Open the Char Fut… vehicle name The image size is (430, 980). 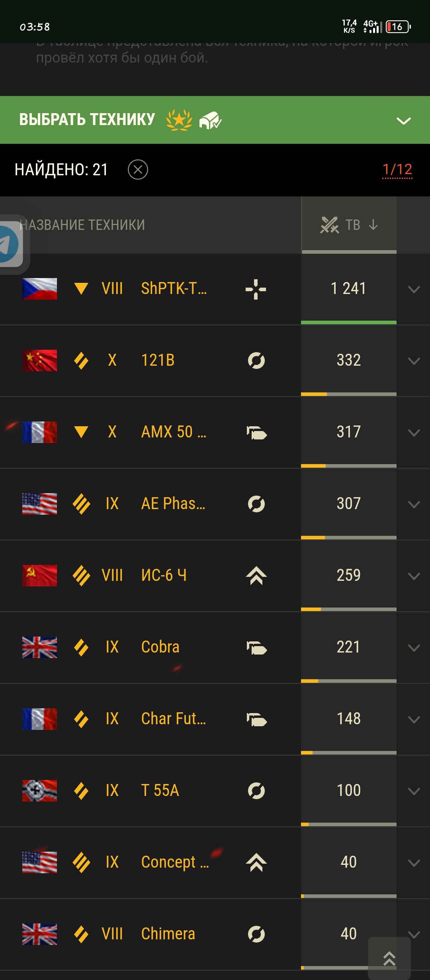pyautogui.click(x=174, y=719)
